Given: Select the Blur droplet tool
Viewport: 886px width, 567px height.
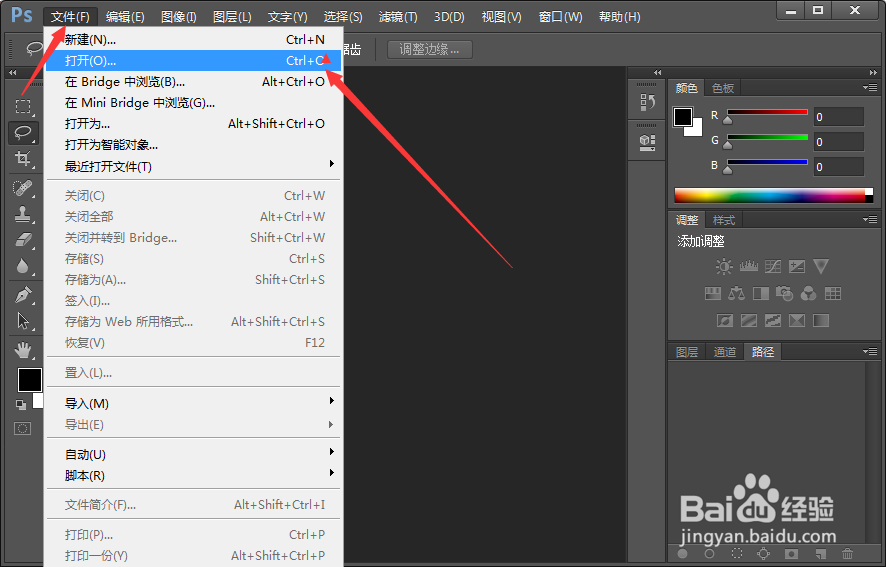Looking at the screenshot, I should pos(23,266).
